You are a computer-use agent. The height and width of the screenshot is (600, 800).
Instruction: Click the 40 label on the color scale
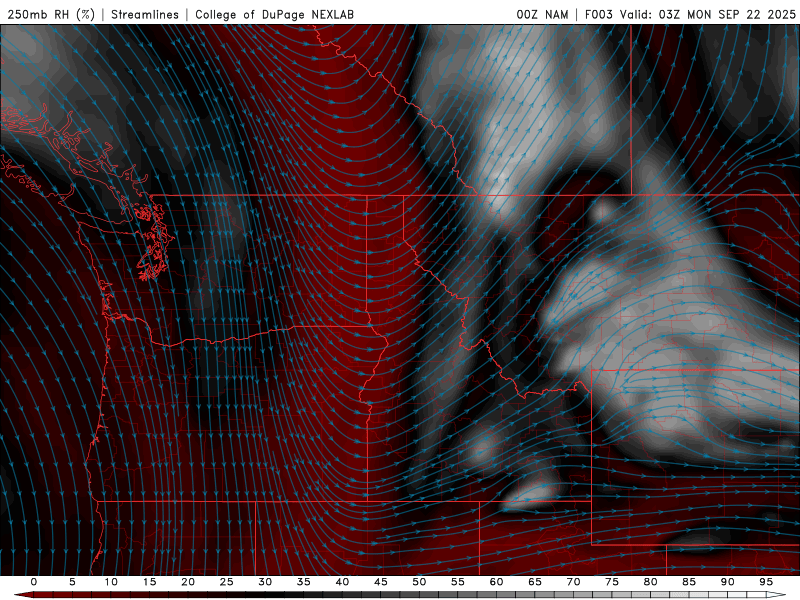342,582
